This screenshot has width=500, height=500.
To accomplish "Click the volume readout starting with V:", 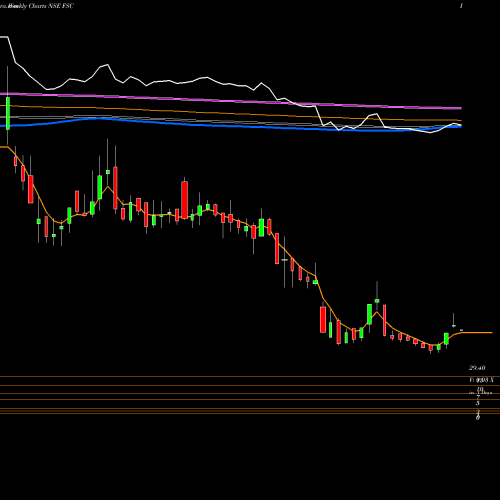I will (x=481, y=380).
